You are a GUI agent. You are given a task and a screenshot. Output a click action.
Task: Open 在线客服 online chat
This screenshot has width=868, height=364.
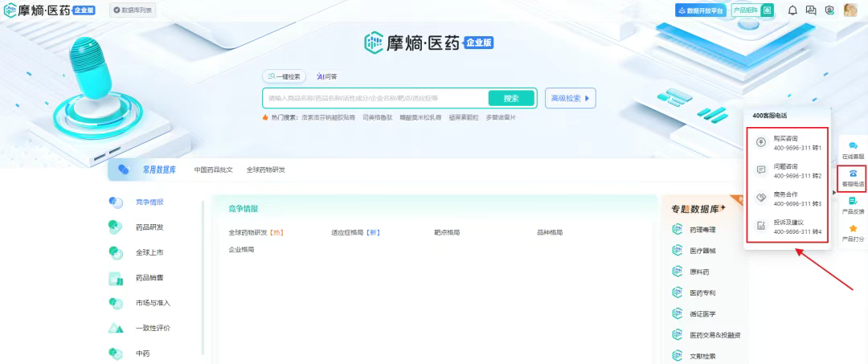pyautogui.click(x=853, y=150)
